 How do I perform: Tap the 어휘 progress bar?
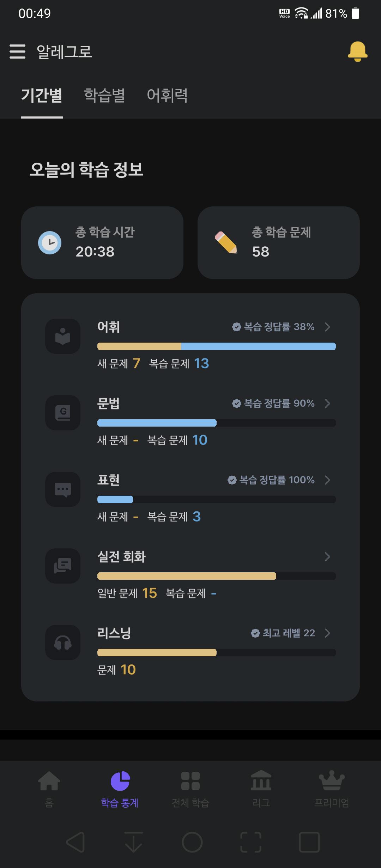(x=217, y=346)
